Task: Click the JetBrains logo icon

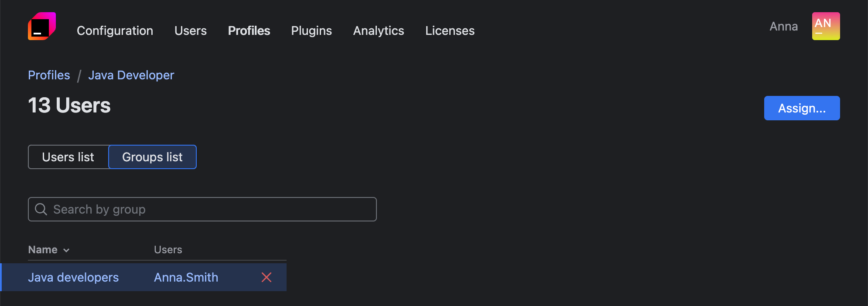Action: (x=41, y=26)
